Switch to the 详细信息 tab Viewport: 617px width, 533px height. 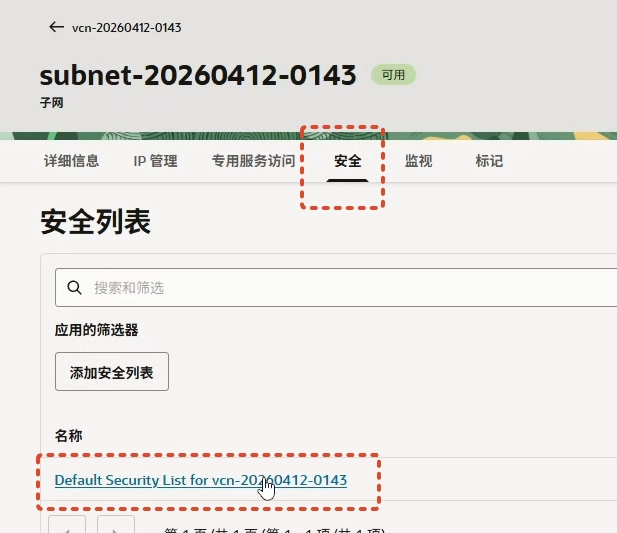[x=72, y=161]
